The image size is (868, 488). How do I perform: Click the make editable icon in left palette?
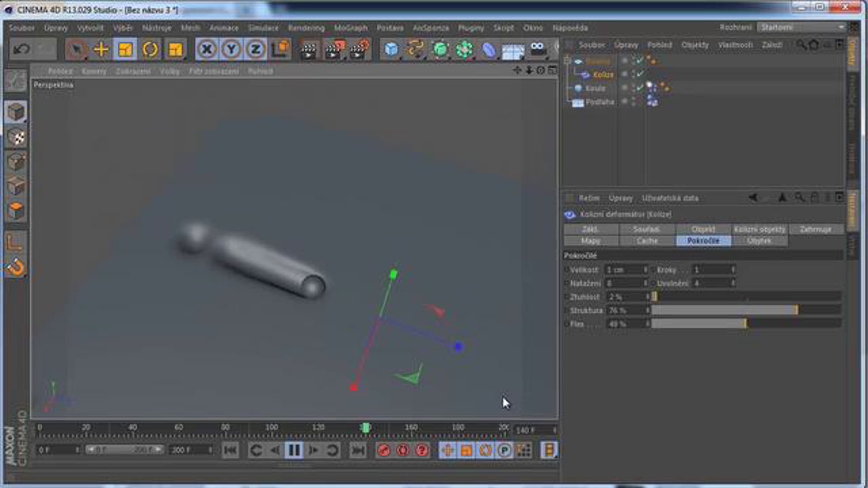click(16, 80)
